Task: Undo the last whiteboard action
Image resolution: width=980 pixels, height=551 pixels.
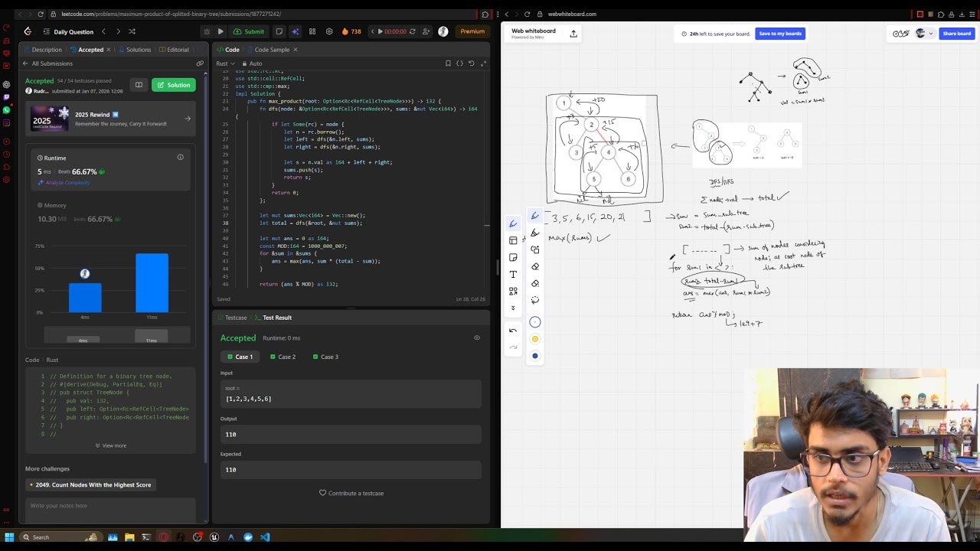Action: pyautogui.click(x=513, y=331)
